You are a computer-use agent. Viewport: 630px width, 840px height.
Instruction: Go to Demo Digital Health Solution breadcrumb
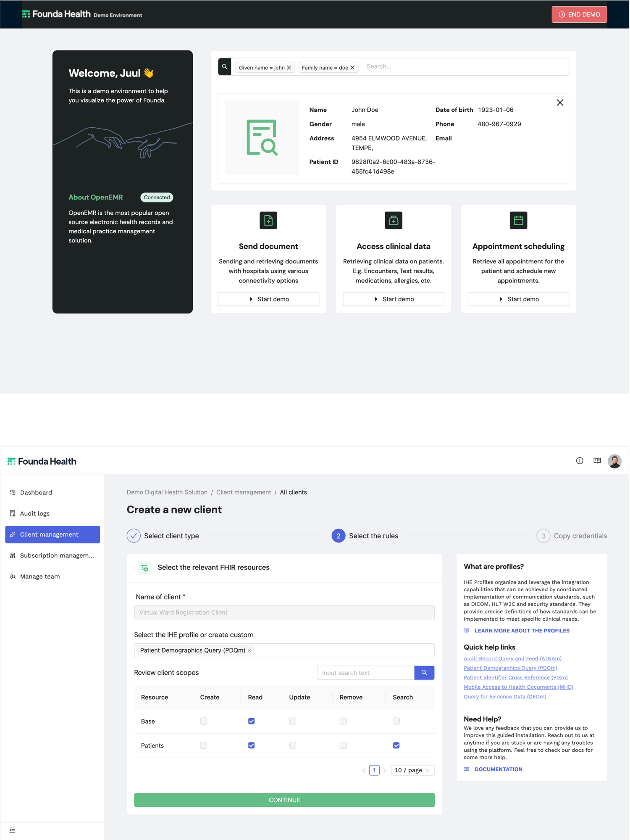click(x=167, y=492)
